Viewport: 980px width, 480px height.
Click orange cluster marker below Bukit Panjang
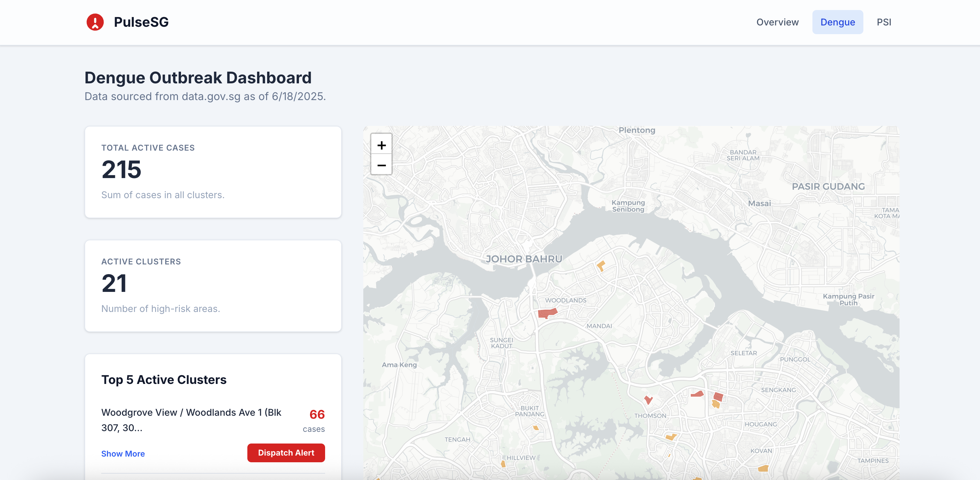tap(536, 427)
